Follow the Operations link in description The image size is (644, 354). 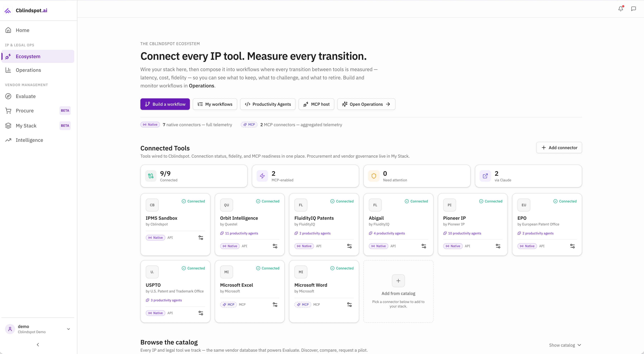(202, 86)
